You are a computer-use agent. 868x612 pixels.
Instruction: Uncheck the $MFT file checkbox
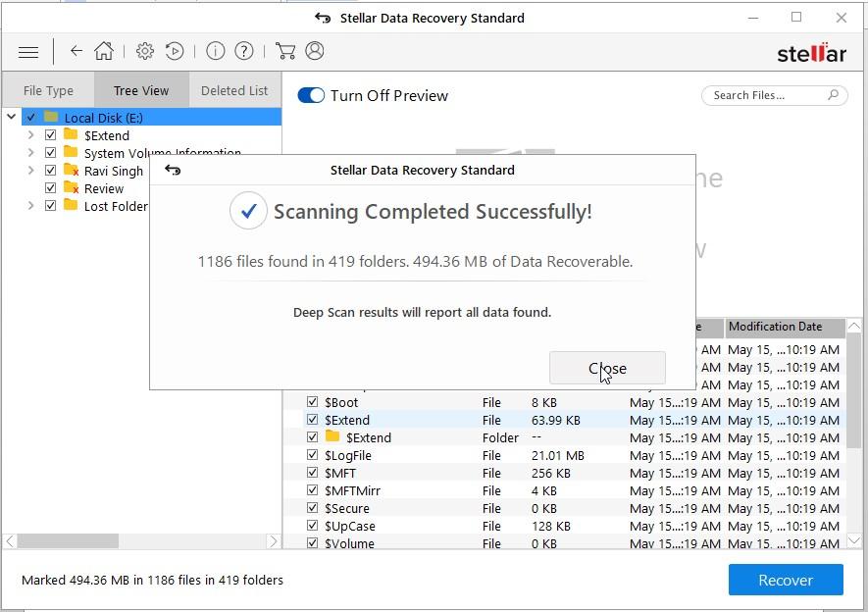312,473
